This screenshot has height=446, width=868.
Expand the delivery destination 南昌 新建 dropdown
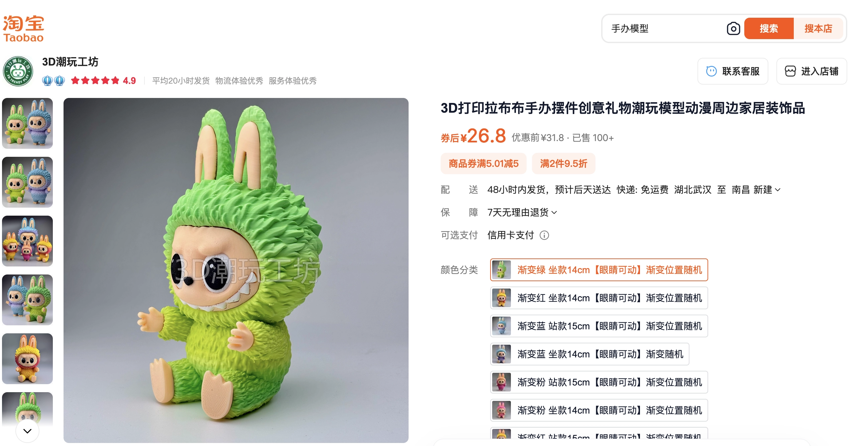[x=756, y=190]
